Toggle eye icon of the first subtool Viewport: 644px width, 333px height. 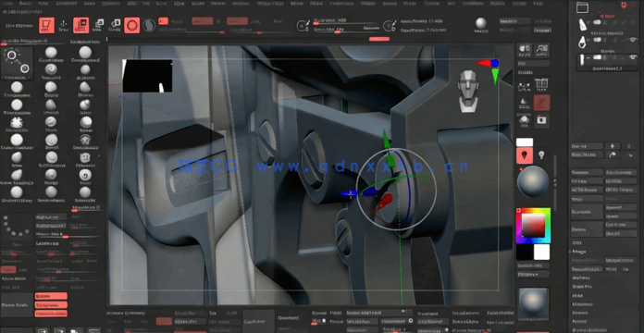[632, 23]
